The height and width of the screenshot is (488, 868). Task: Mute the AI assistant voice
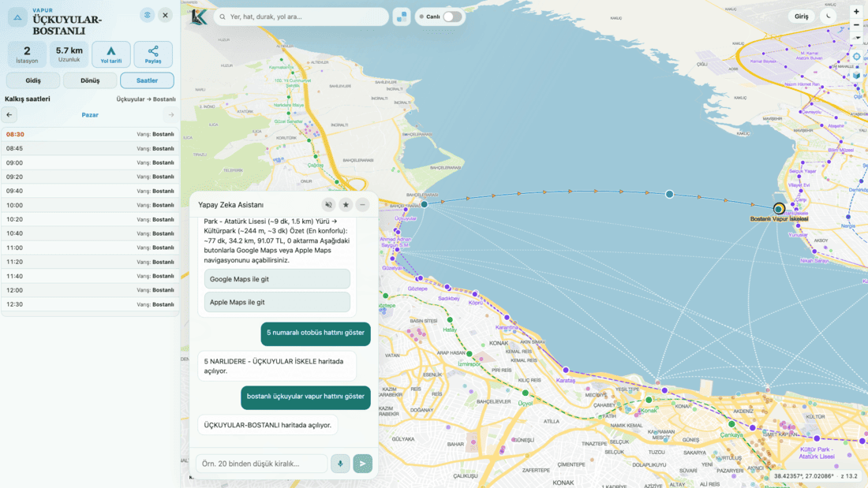[329, 205]
